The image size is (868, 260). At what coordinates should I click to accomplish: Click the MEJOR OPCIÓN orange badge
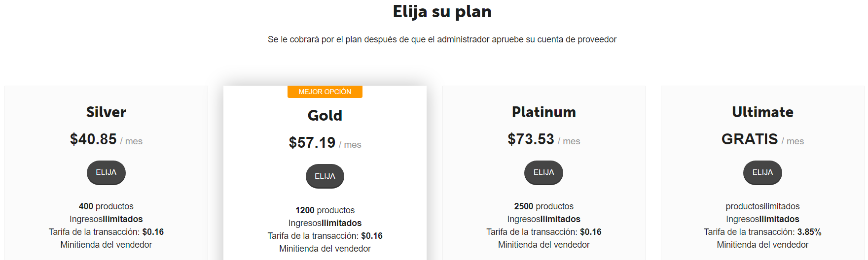(325, 92)
